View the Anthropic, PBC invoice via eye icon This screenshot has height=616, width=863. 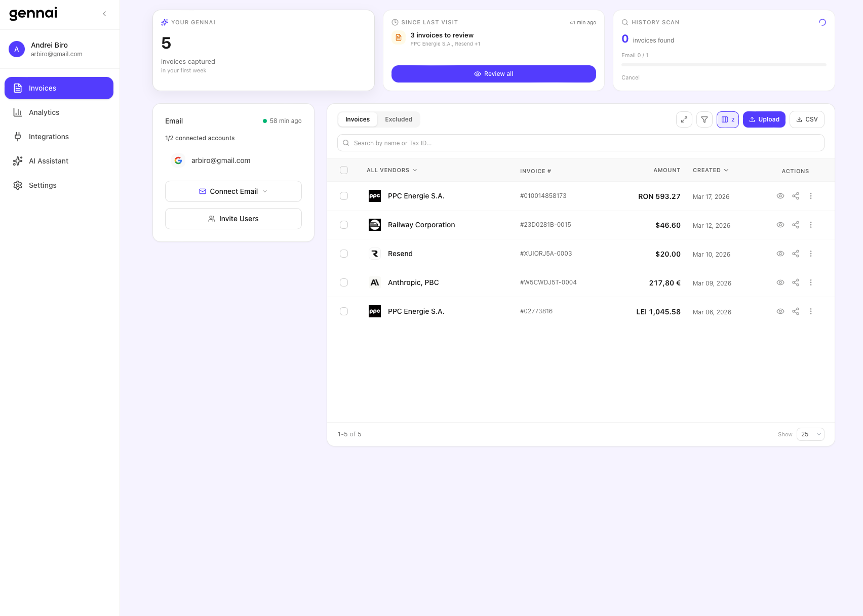point(780,282)
